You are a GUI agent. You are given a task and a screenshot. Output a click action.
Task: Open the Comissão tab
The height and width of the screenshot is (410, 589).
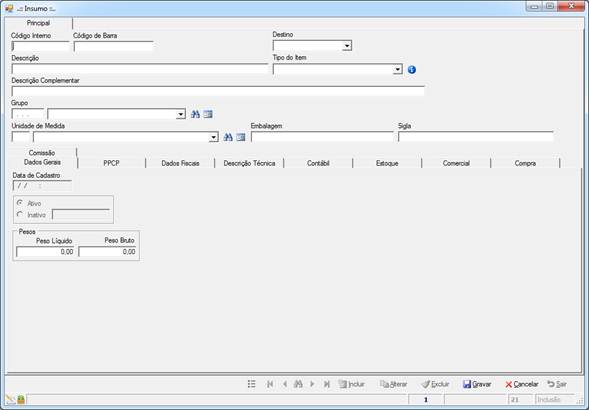(x=42, y=153)
